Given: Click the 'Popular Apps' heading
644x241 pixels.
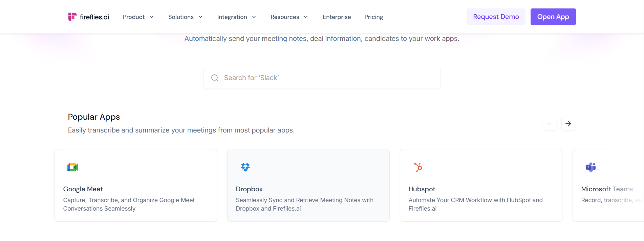Looking at the screenshot, I should click(94, 117).
